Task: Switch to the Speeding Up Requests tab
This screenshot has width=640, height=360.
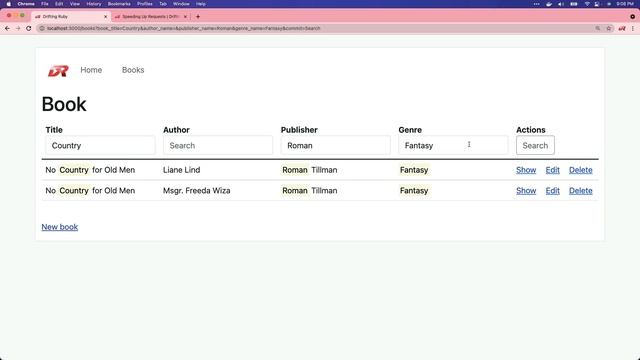Action: (x=151, y=17)
